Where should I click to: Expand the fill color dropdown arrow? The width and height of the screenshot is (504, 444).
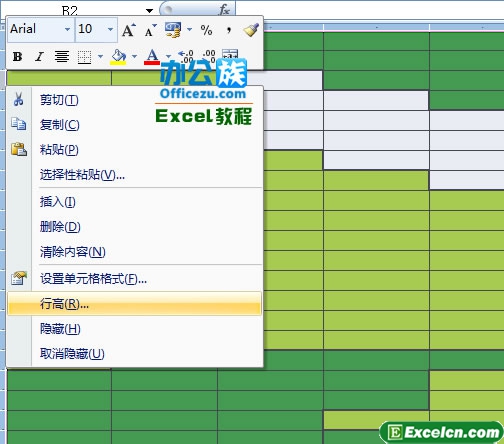pos(134,56)
